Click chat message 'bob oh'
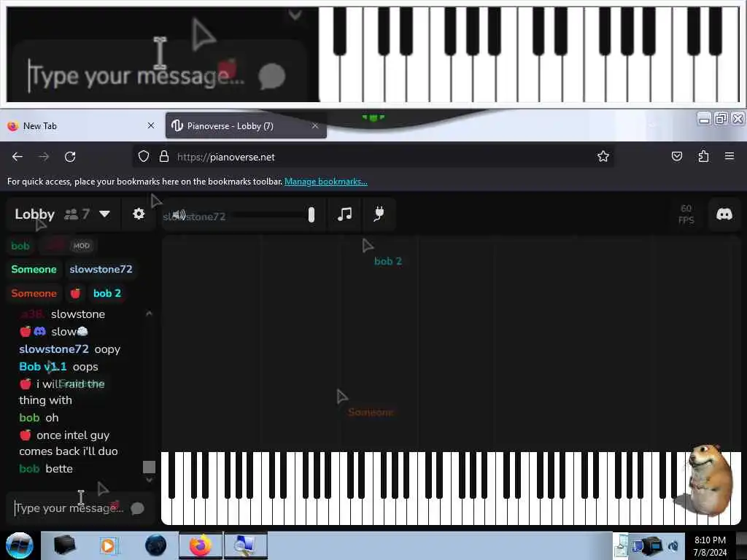Screen dimensions: 747x560 pyautogui.click(x=39, y=418)
